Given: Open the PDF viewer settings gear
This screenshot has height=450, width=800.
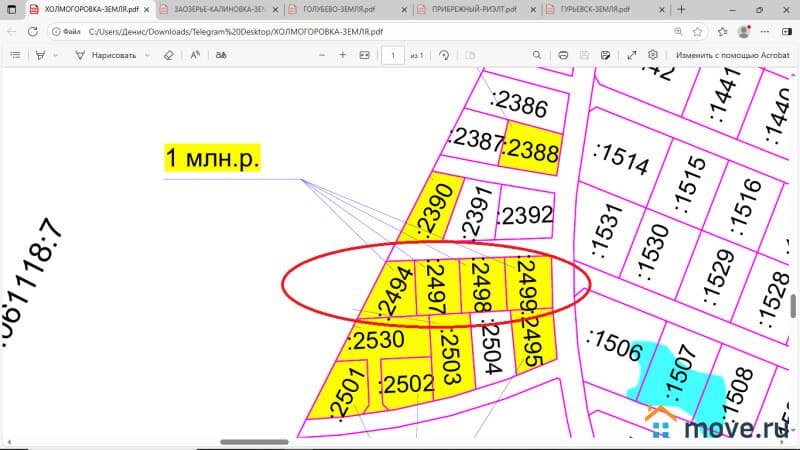Looking at the screenshot, I should [653, 55].
